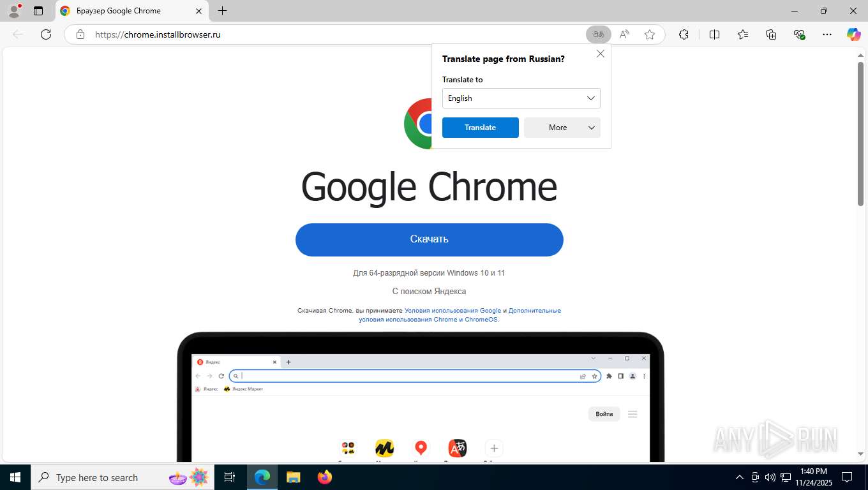Click the Google Chrome heading text

coord(430,186)
